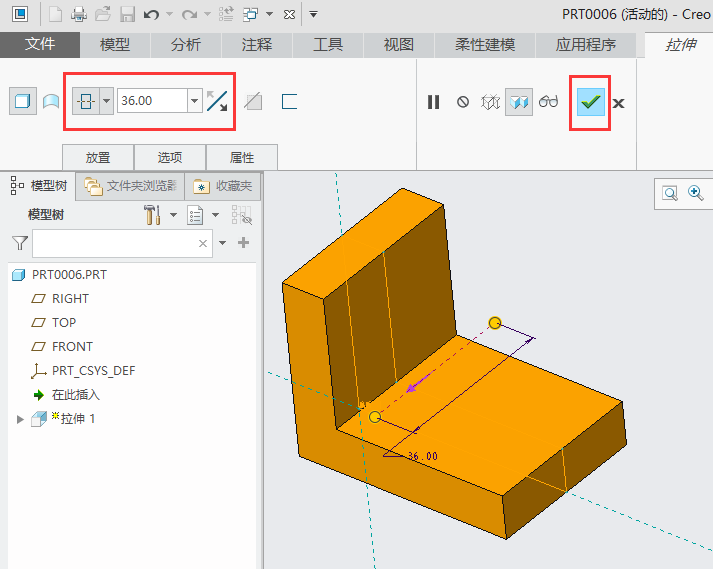
Task: Open the 分析 ribbon tab
Action: (x=185, y=45)
